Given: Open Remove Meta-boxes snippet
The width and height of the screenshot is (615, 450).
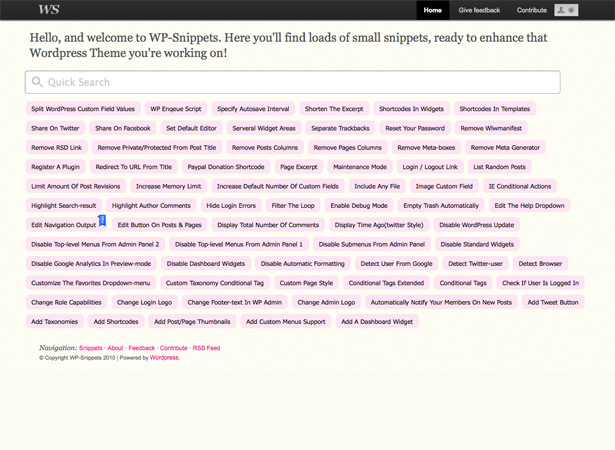Looking at the screenshot, I should (426, 147).
